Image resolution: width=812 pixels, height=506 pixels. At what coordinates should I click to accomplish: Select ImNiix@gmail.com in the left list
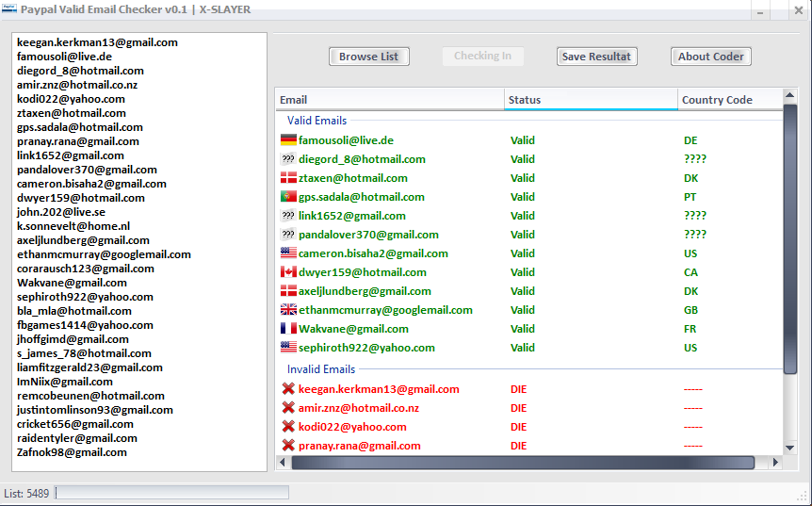point(65,382)
